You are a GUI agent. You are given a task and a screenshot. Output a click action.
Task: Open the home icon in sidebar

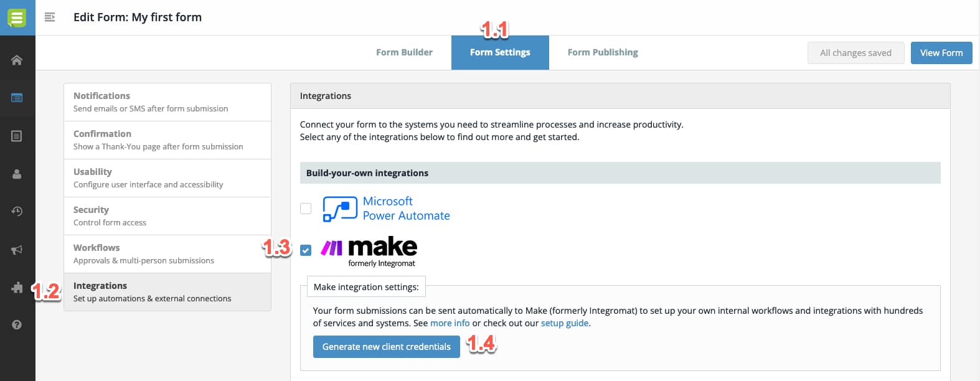pos(17,60)
